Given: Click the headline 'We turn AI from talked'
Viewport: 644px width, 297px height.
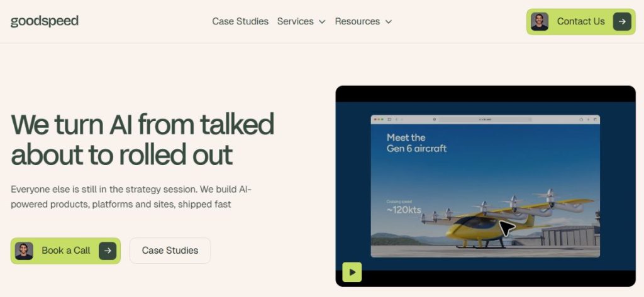Looking at the screenshot, I should [x=142, y=124].
